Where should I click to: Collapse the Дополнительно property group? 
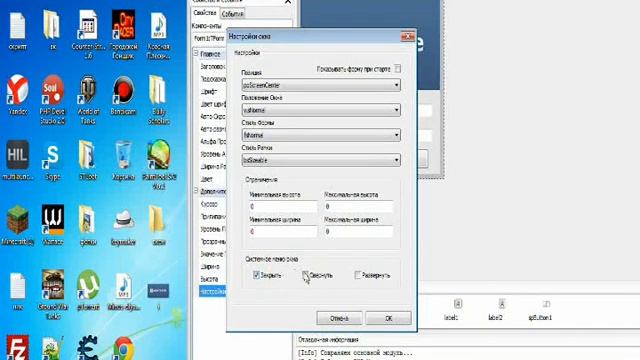coord(196,191)
